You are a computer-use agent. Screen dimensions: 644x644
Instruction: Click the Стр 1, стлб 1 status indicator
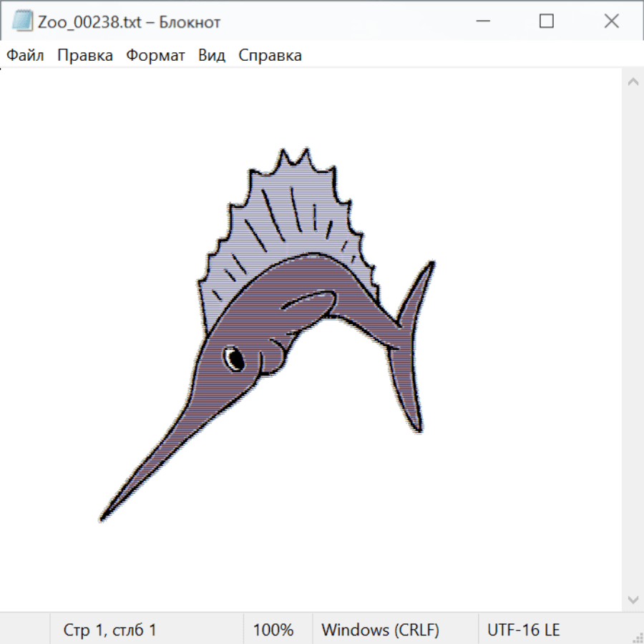109,630
